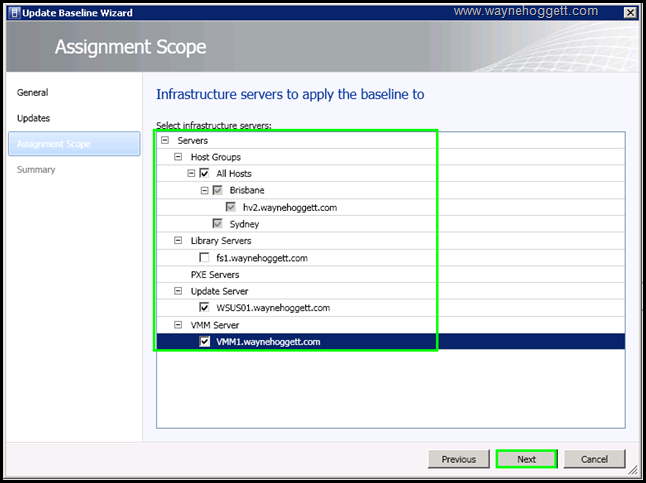The image size is (646, 483).
Task: Toggle the hv2.waynehoggett.com host checkbox
Action: [x=231, y=207]
